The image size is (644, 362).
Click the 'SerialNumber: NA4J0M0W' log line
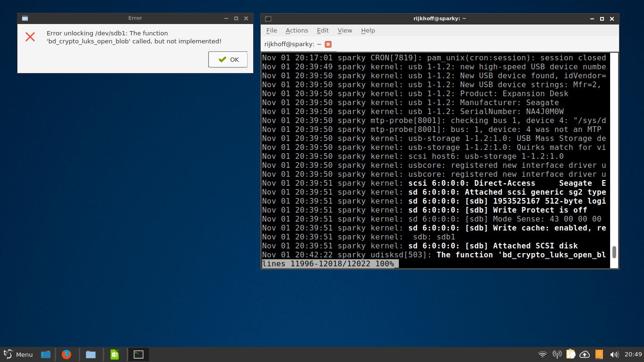pyautogui.click(x=413, y=111)
